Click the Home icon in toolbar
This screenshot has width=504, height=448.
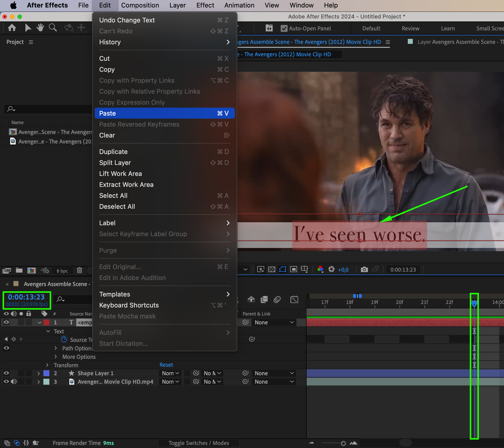point(12,28)
